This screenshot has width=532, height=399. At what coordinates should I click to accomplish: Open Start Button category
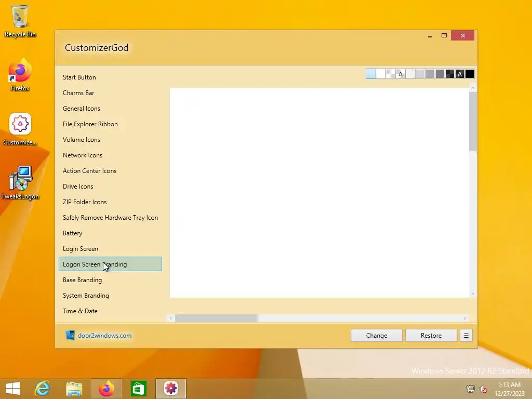(x=110, y=77)
